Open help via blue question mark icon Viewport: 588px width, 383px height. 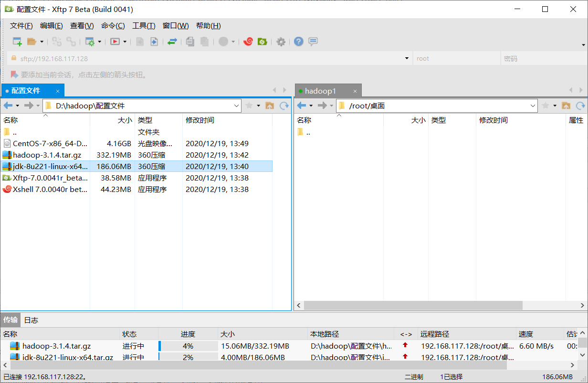pyautogui.click(x=299, y=42)
